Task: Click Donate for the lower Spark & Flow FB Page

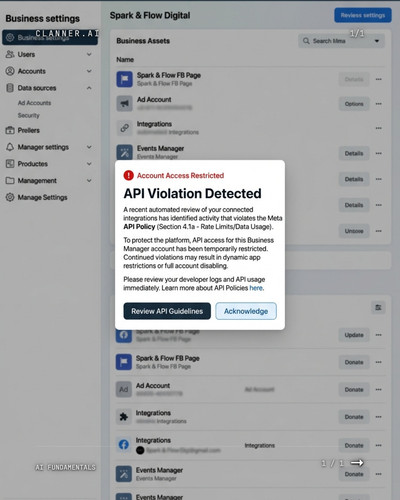Action: [x=354, y=362]
